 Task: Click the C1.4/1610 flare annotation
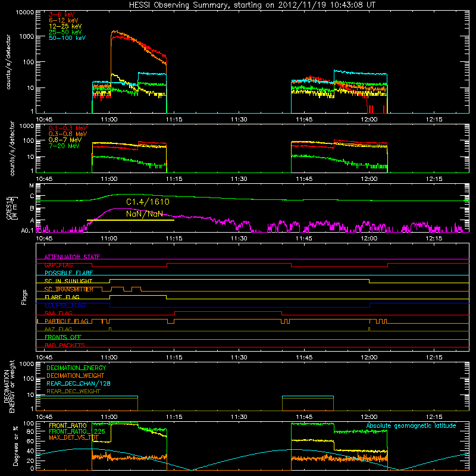148,202
